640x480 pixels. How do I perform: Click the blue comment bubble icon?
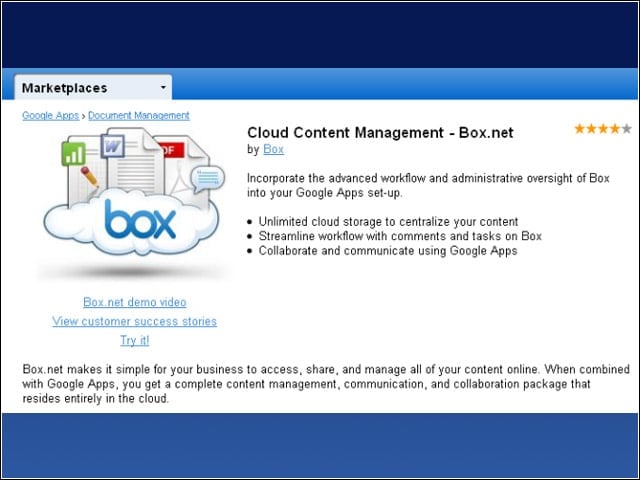tap(208, 178)
